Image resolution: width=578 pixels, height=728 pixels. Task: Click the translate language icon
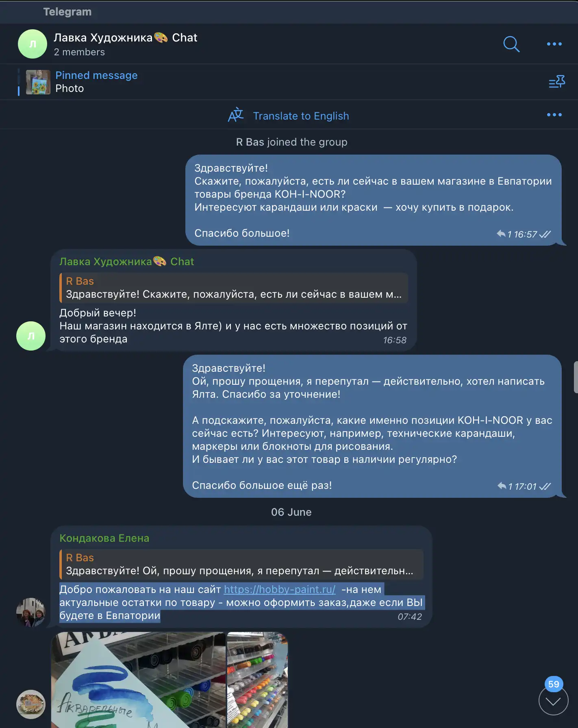click(x=236, y=116)
